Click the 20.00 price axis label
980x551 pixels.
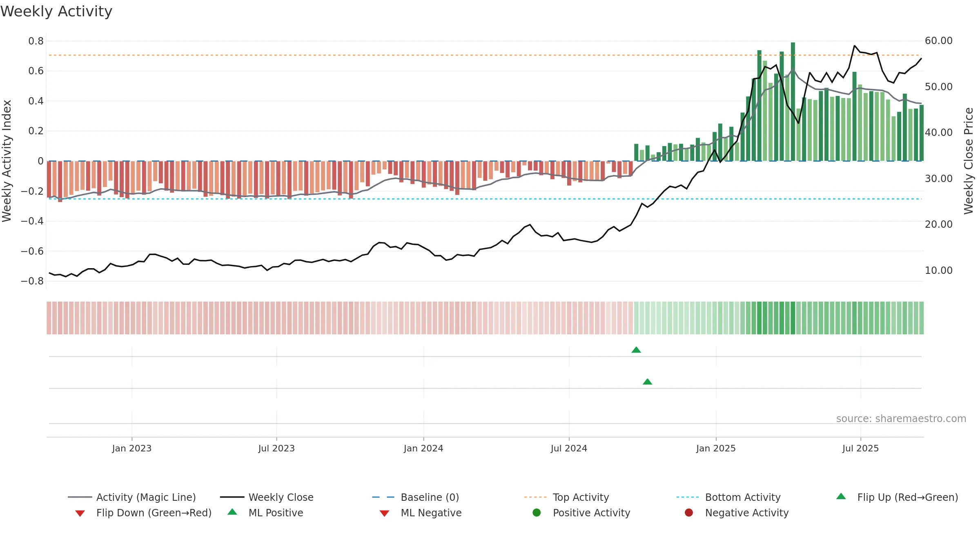(939, 224)
